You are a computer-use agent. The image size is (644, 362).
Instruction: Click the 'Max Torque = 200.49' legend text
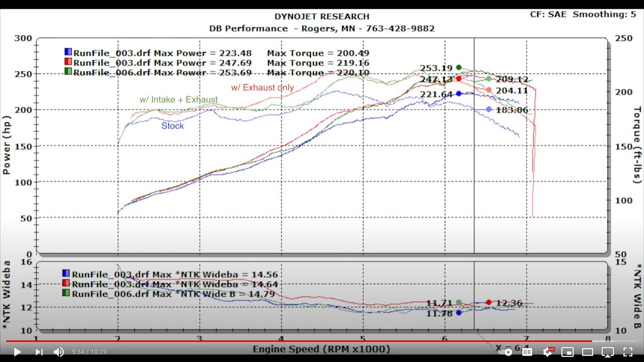(318, 53)
